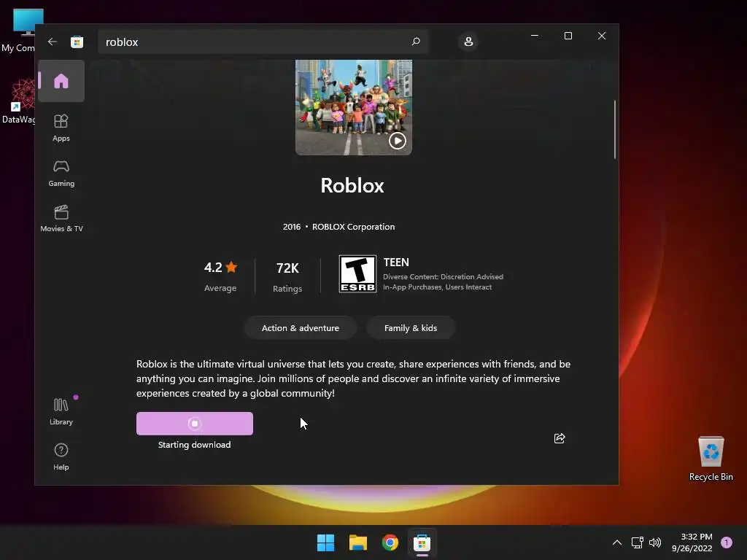Click Microsoft Store taskbar icon
The image size is (747, 560).
tap(422, 542)
